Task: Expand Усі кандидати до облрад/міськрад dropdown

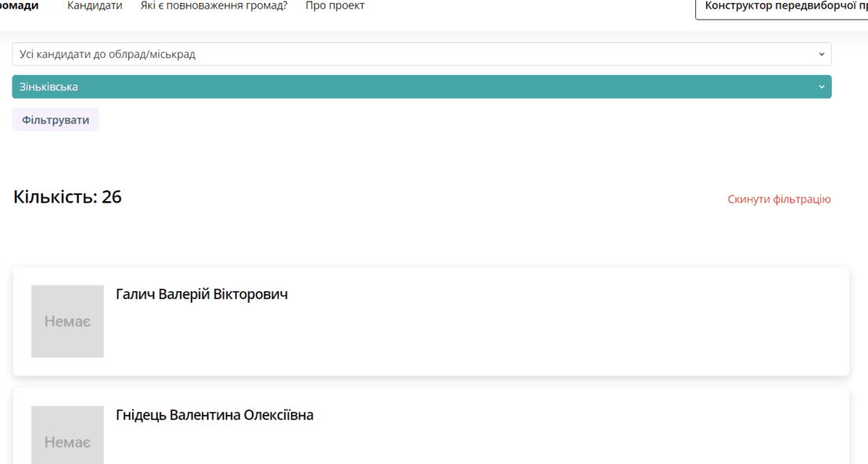Action: (x=421, y=54)
